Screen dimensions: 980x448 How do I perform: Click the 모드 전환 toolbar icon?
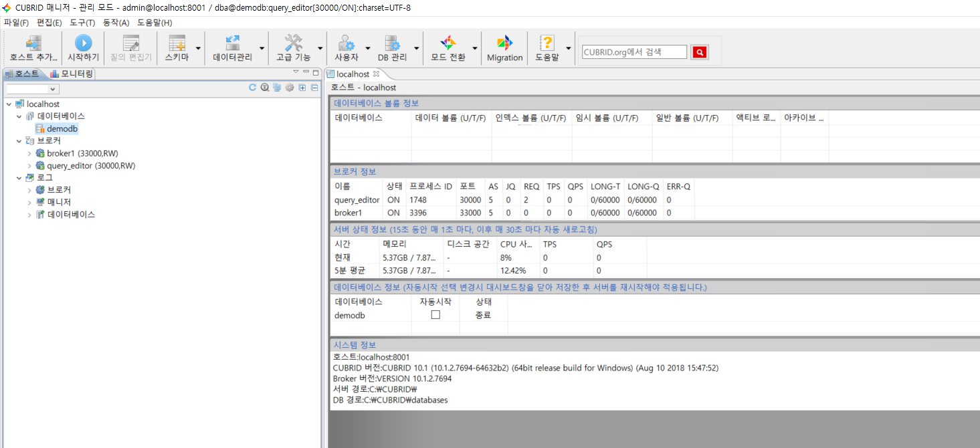click(448, 43)
